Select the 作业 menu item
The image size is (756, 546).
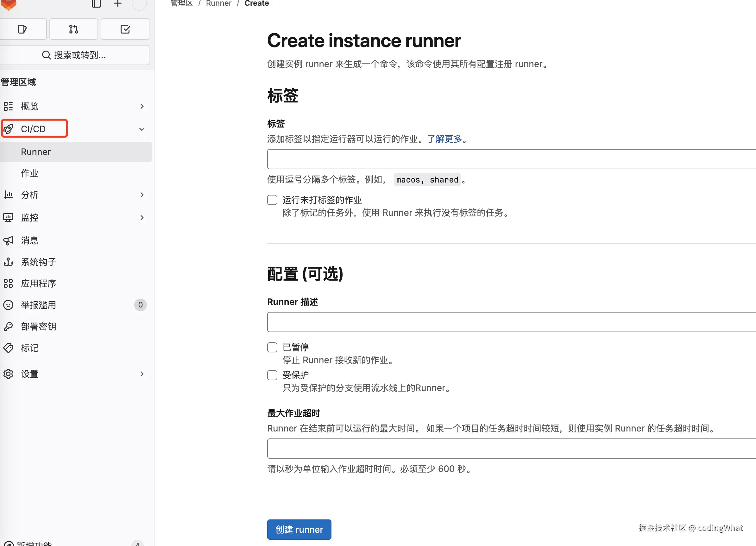[x=30, y=173]
